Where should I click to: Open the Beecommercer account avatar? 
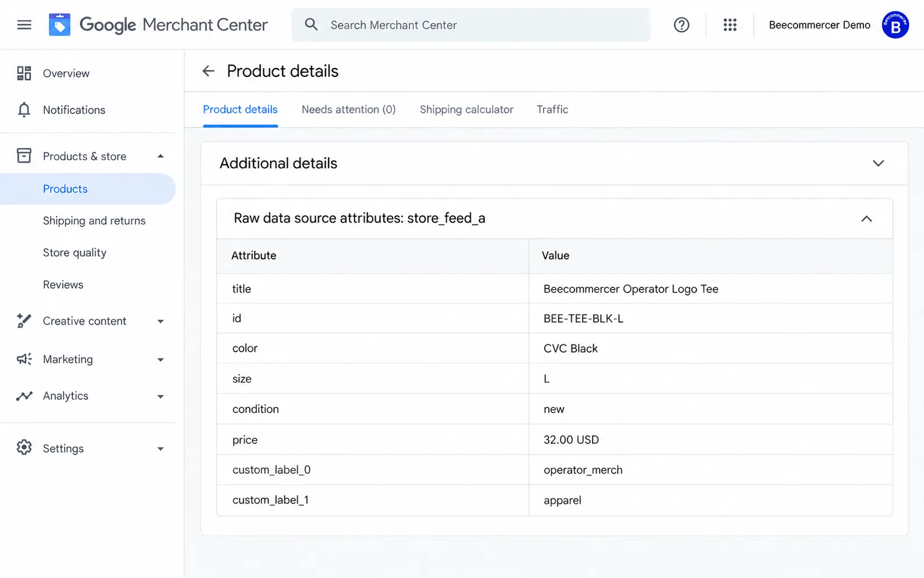895,25
